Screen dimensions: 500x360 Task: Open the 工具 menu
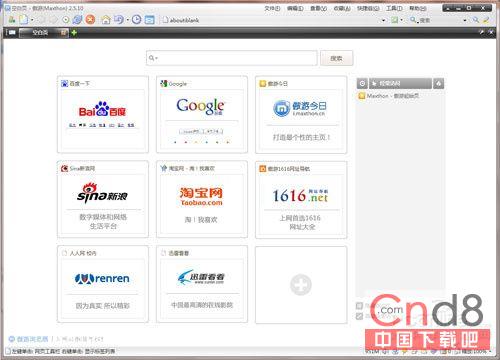point(394,8)
